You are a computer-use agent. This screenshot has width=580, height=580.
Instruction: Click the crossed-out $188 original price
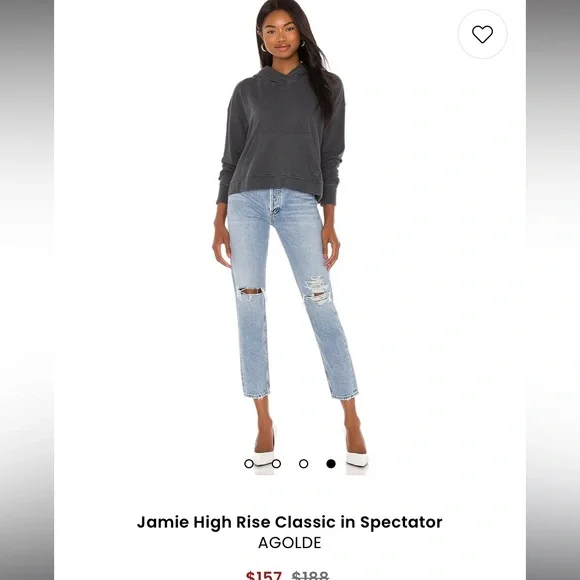pyautogui.click(x=310, y=576)
